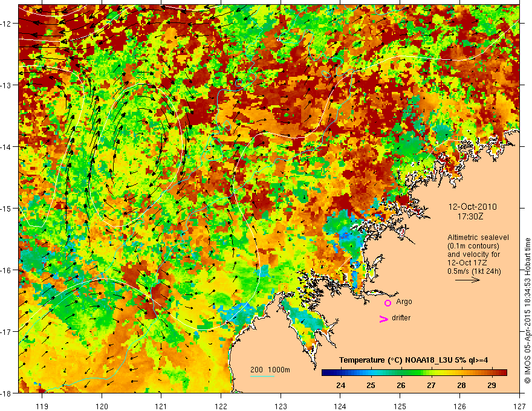
Task: Click the 'and velocity for' caption line
Action: 473,254
